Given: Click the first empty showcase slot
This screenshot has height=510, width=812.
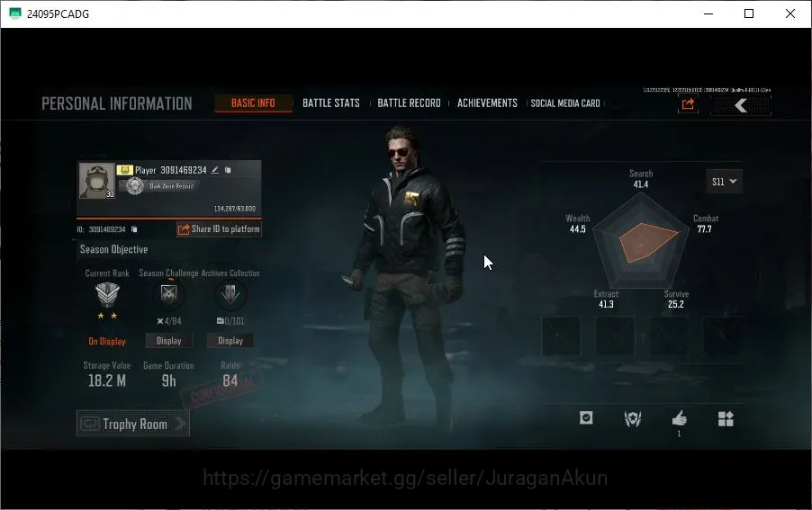Looking at the screenshot, I should (561, 336).
